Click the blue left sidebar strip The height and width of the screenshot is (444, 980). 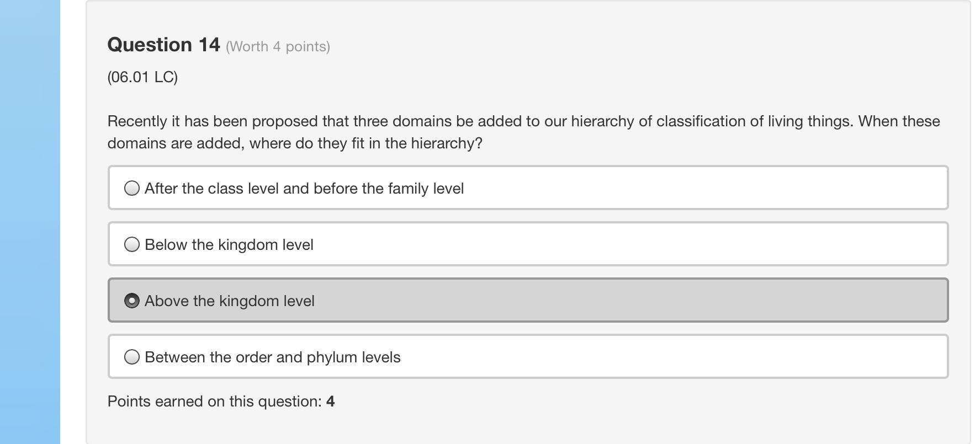click(30, 221)
